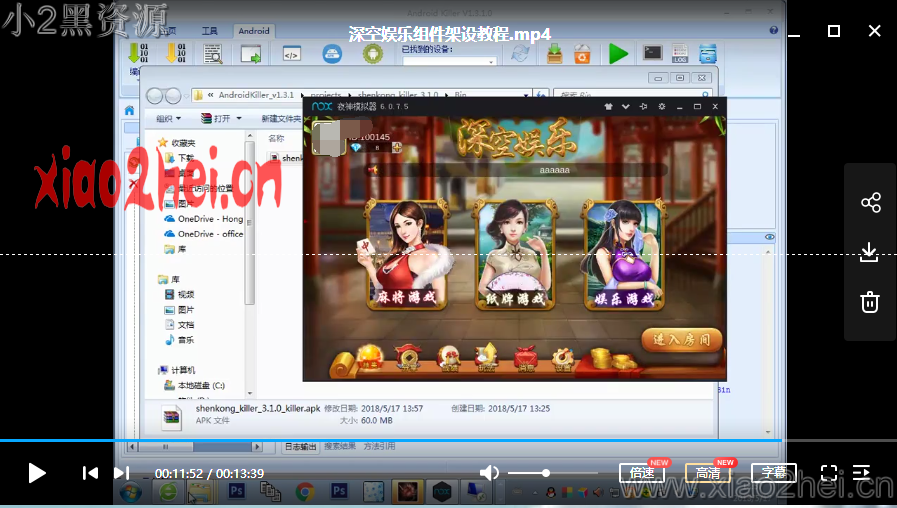Open the Nox theme shirt icon
Image resolution: width=897 pixels, height=508 pixels.
608,106
